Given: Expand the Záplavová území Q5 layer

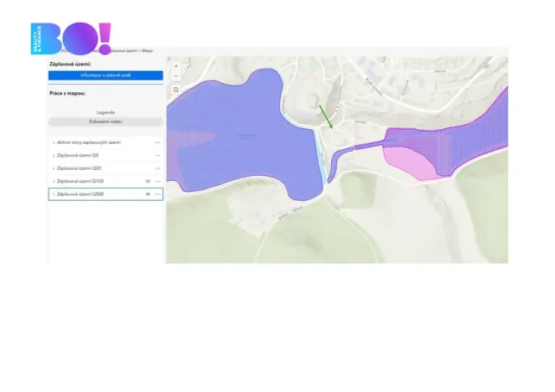Looking at the screenshot, I should (54, 155).
